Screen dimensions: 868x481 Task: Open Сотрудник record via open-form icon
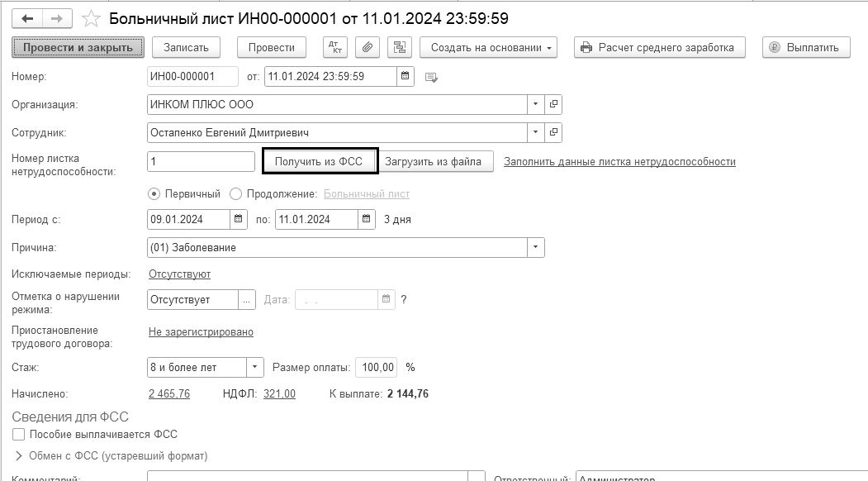(x=553, y=132)
